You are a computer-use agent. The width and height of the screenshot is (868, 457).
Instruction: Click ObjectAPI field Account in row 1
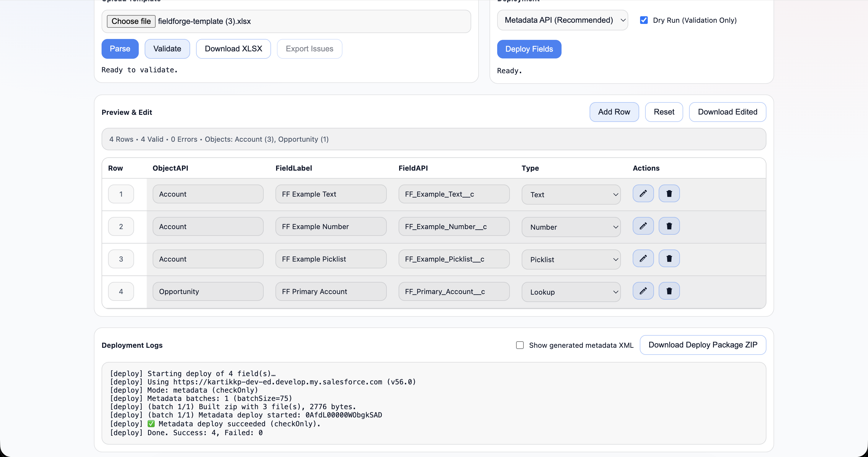[x=208, y=194]
